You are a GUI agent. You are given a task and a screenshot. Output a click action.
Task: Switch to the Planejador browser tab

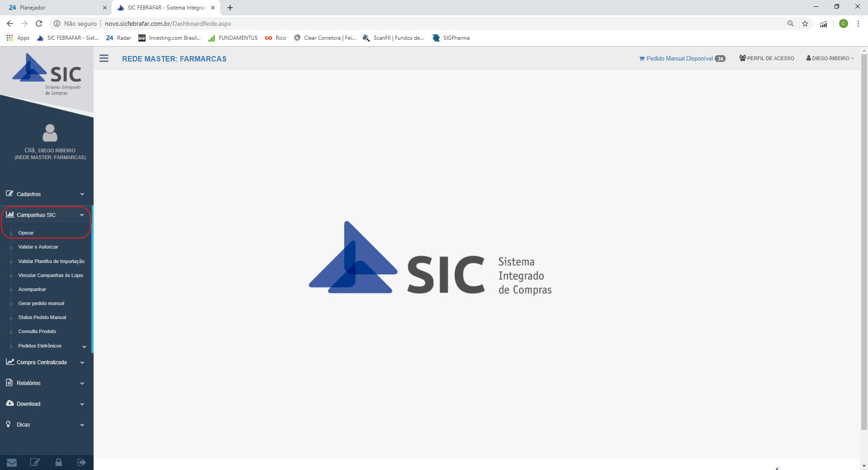(54, 8)
